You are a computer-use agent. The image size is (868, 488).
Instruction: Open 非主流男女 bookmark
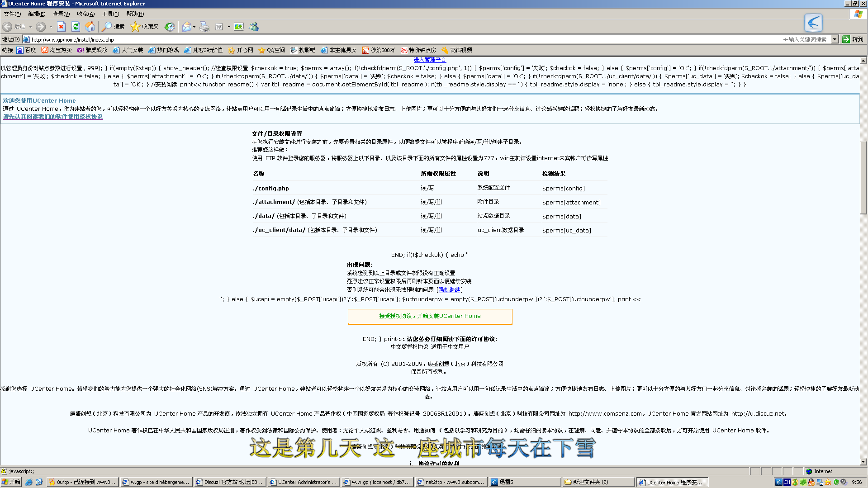[x=338, y=50]
